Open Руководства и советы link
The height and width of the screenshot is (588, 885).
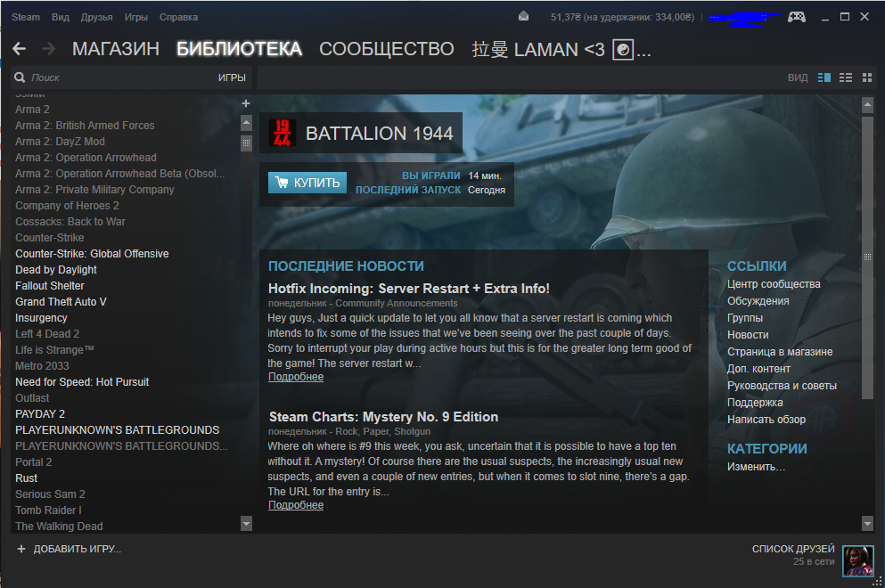[782, 386]
